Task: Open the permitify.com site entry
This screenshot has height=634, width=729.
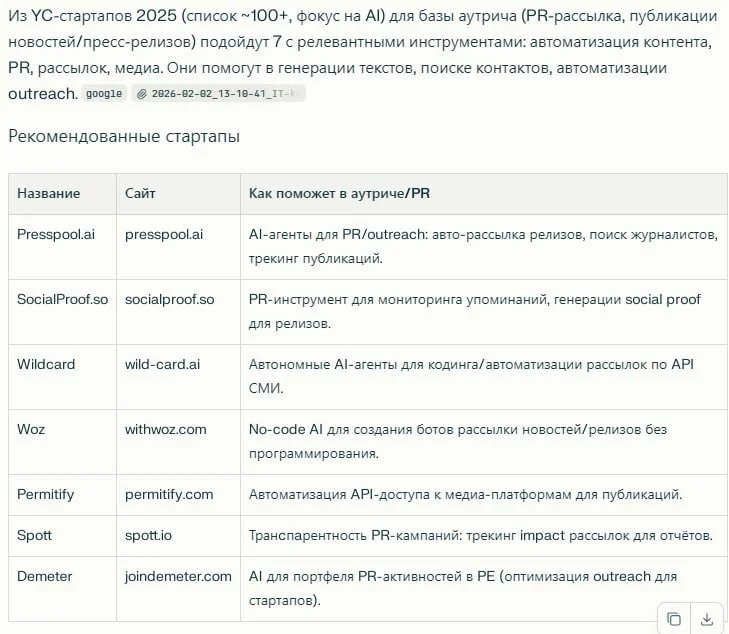Action: pyautogui.click(x=169, y=494)
